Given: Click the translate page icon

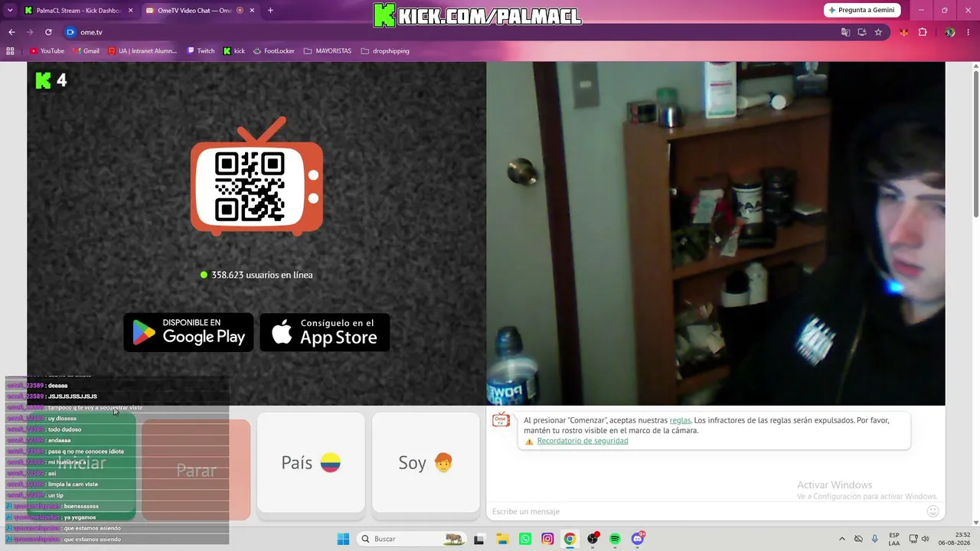Looking at the screenshot, I should coord(845,32).
